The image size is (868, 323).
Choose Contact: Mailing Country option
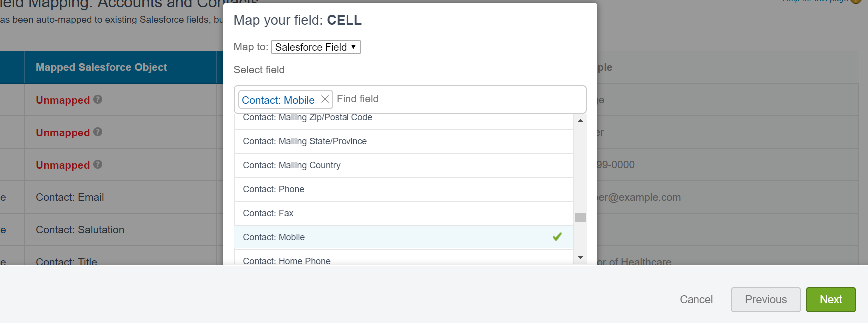click(x=292, y=165)
